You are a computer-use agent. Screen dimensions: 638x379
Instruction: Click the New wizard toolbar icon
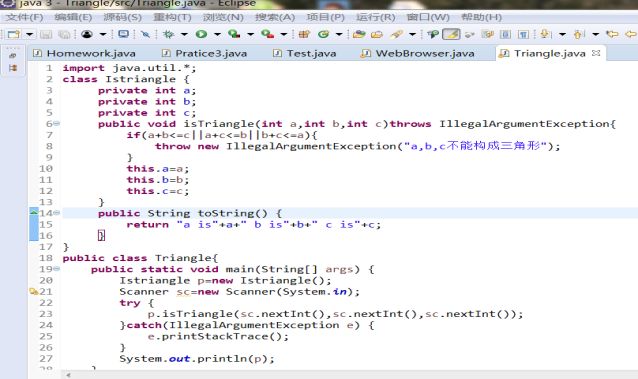(x=13, y=34)
